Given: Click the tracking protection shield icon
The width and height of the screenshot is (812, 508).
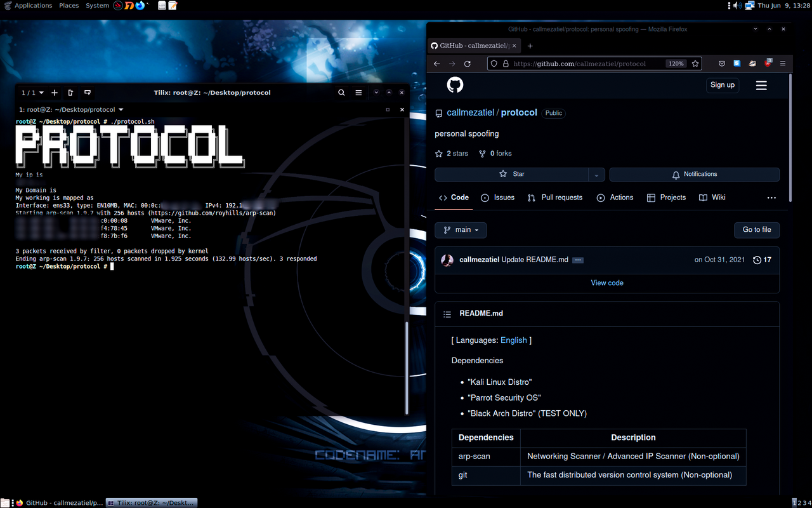Looking at the screenshot, I should pyautogui.click(x=494, y=63).
